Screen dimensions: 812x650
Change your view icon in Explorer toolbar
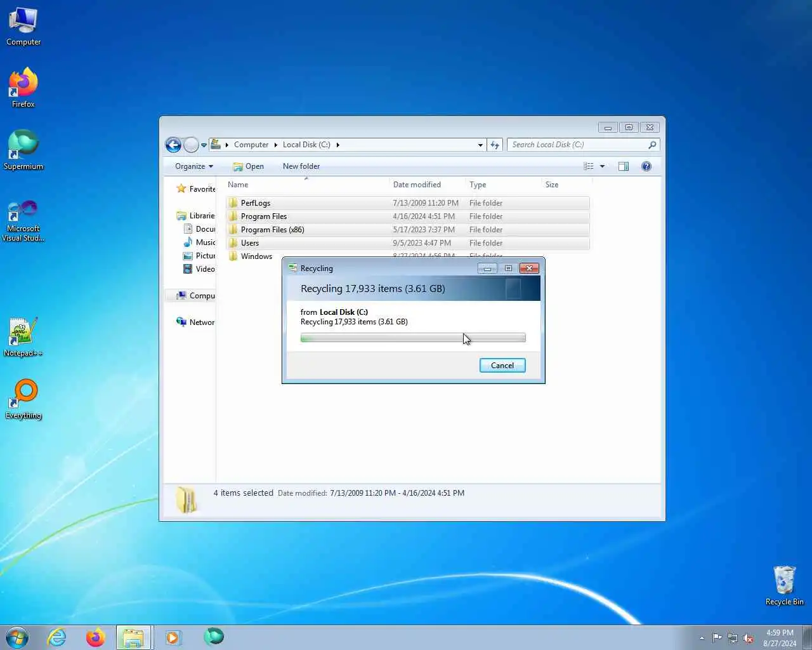tap(589, 166)
